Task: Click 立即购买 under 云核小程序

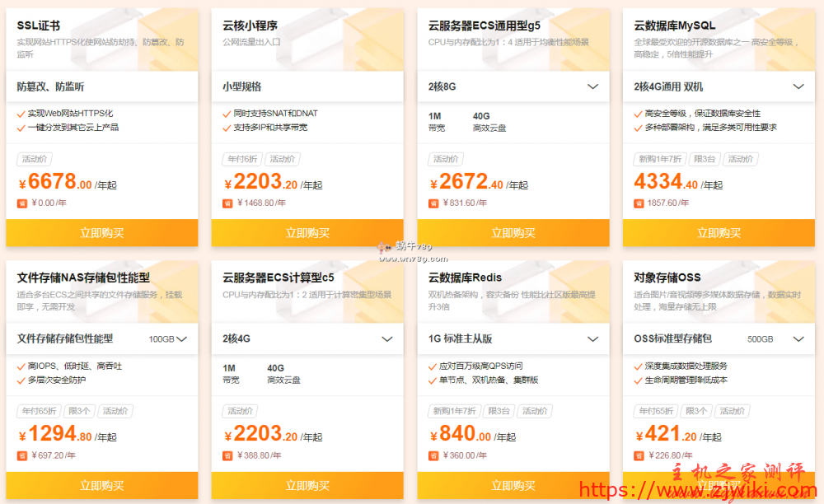Action: click(x=307, y=232)
